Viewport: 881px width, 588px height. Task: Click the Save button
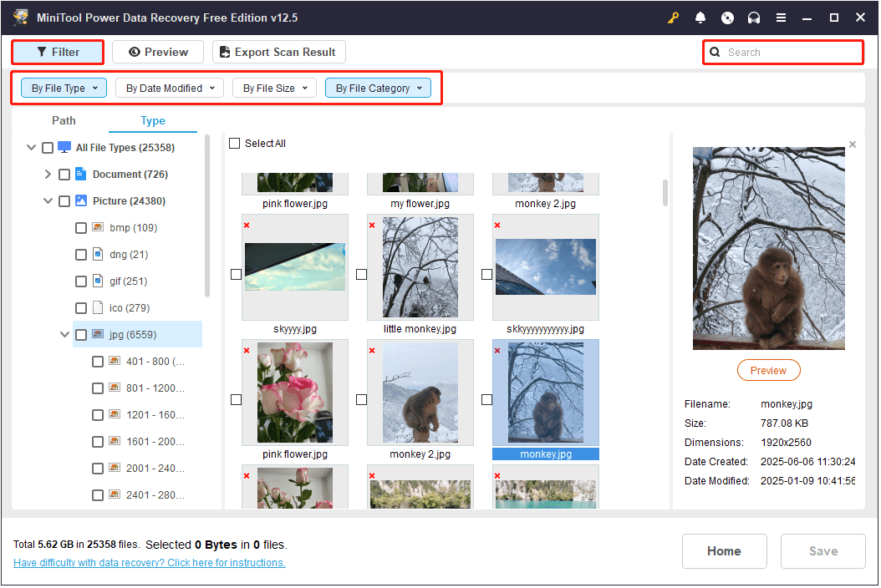pyautogui.click(x=822, y=551)
